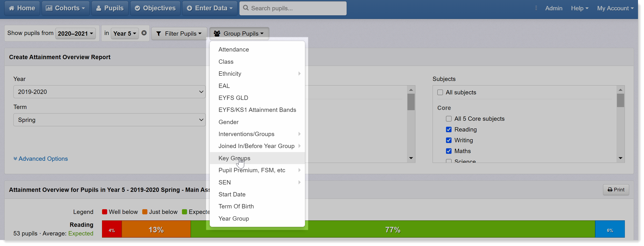
Task: Click the middle list scrollbar thumb
Action: click(411, 102)
